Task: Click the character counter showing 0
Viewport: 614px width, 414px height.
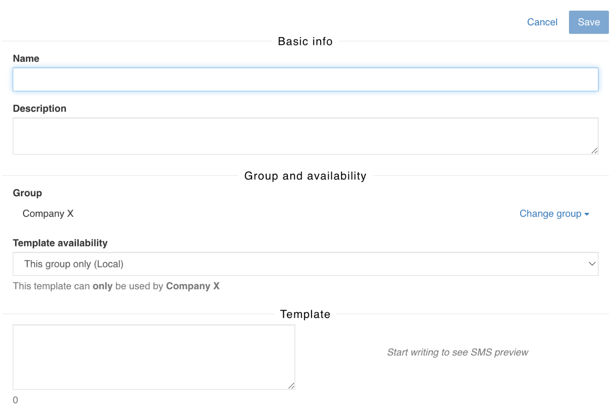Action: coord(15,400)
